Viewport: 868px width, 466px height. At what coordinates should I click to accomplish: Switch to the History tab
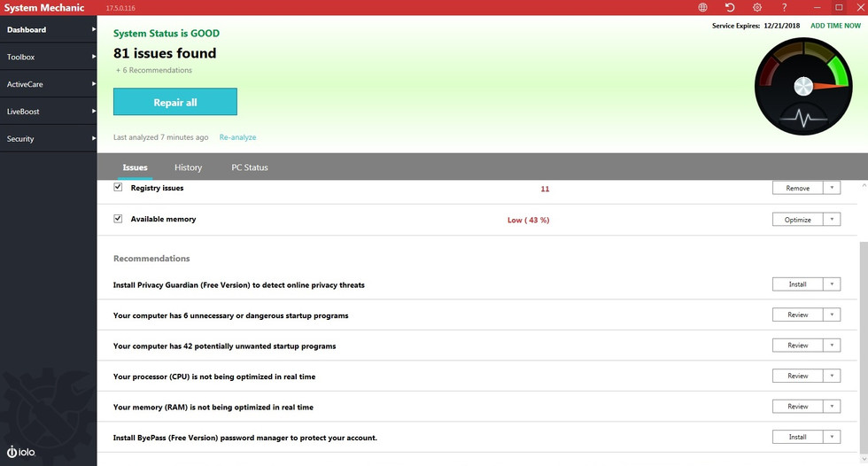188,167
